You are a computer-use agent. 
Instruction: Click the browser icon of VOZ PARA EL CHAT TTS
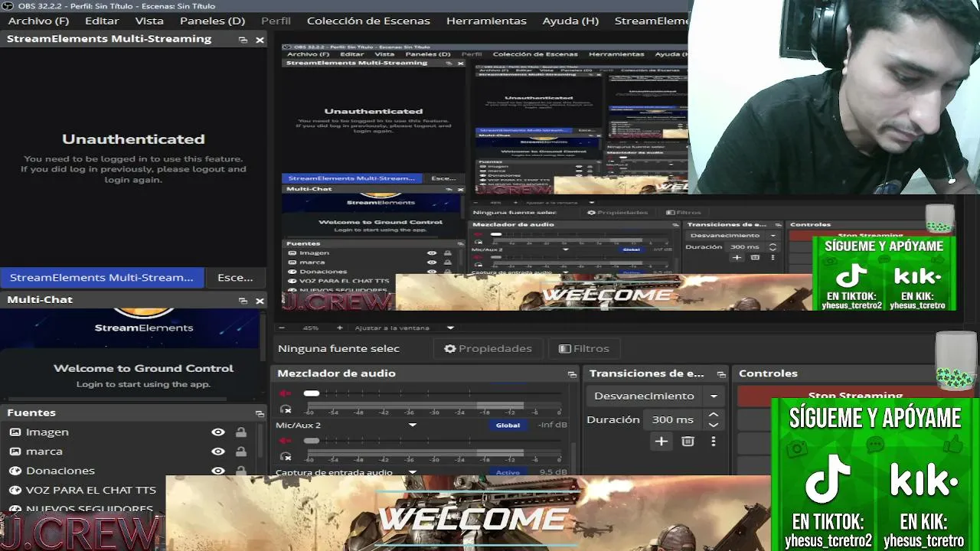click(x=15, y=490)
